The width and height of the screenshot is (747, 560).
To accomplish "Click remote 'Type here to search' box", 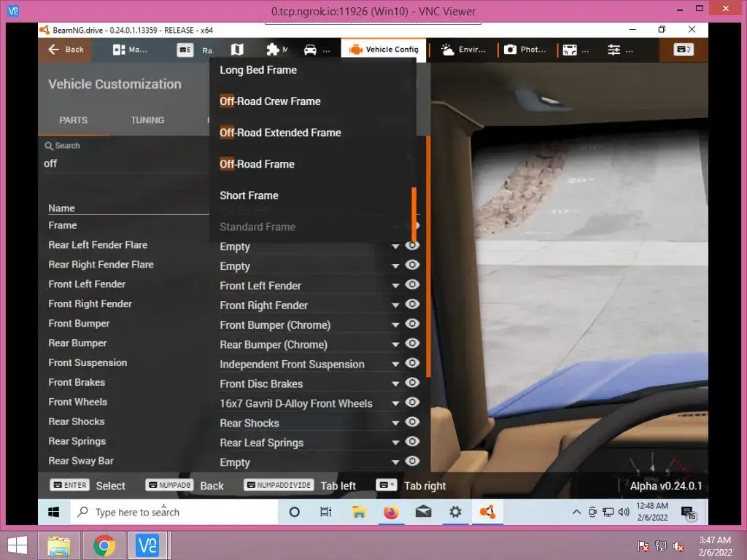I will click(x=174, y=512).
